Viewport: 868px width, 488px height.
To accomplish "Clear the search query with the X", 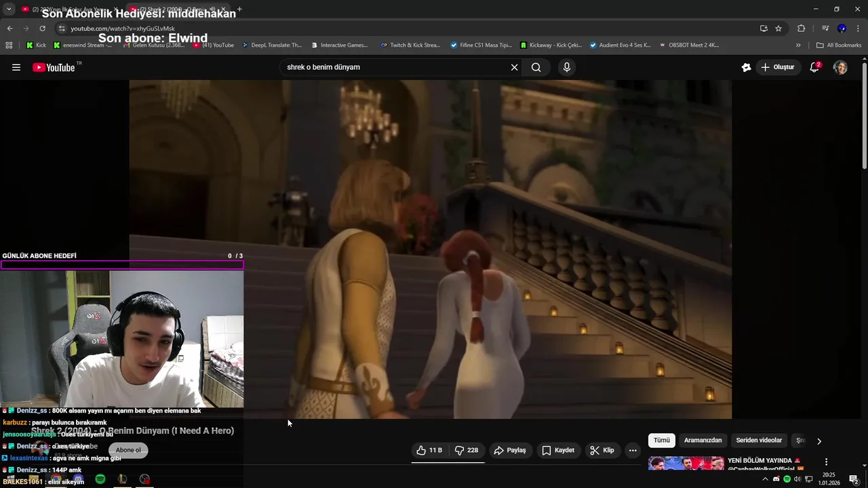I will (514, 67).
